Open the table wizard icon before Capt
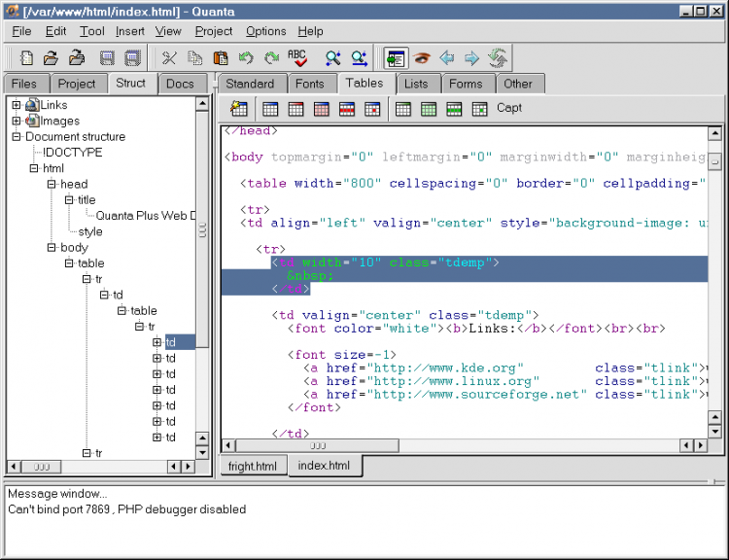This screenshot has width=729, height=560. [238, 109]
